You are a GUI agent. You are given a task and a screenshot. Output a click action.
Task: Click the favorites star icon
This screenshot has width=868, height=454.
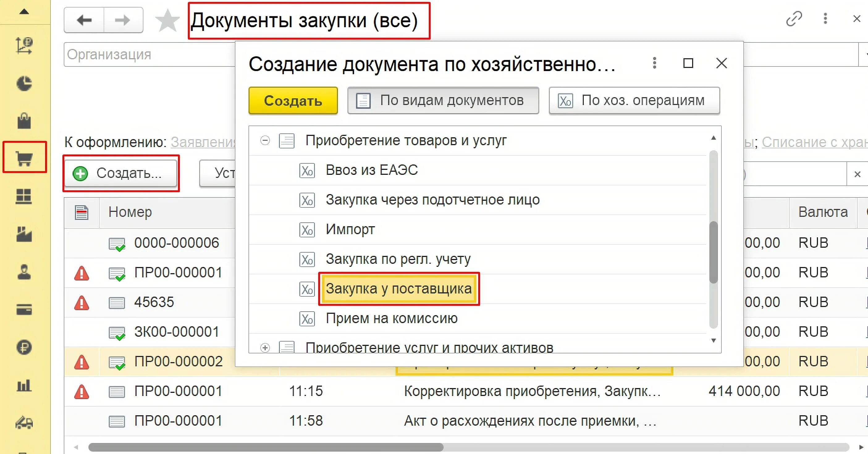click(167, 20)
